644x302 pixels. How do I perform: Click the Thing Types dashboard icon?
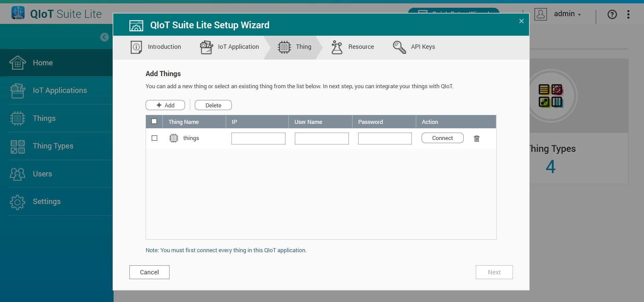[551, 96]
